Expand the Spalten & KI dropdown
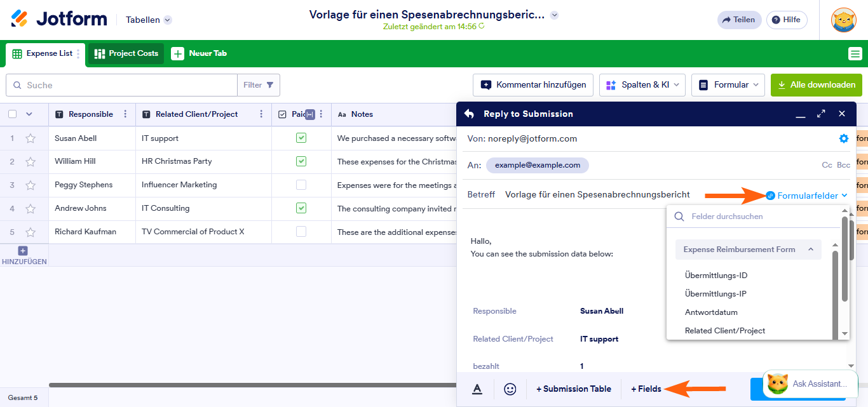868x407 pixels. tap(642, 84)
